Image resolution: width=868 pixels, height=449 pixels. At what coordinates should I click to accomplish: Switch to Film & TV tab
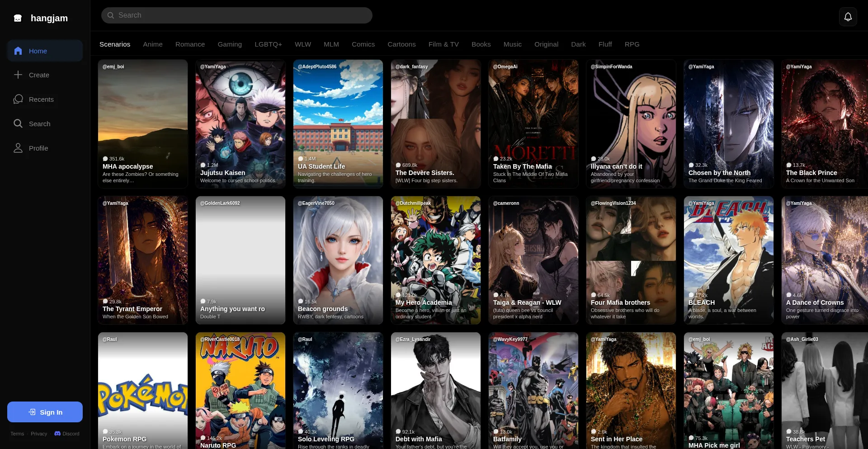443,44
